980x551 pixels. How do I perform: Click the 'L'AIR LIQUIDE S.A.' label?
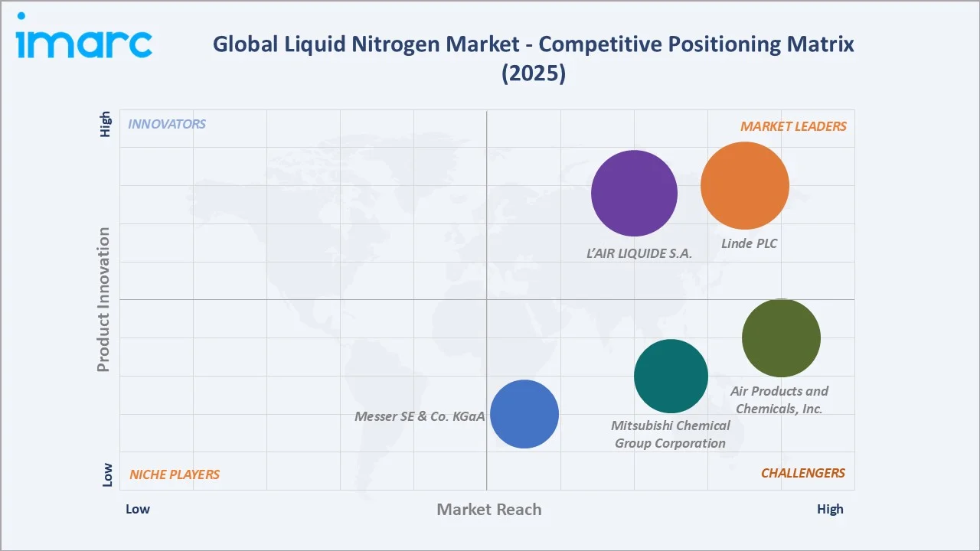point(639,253)
